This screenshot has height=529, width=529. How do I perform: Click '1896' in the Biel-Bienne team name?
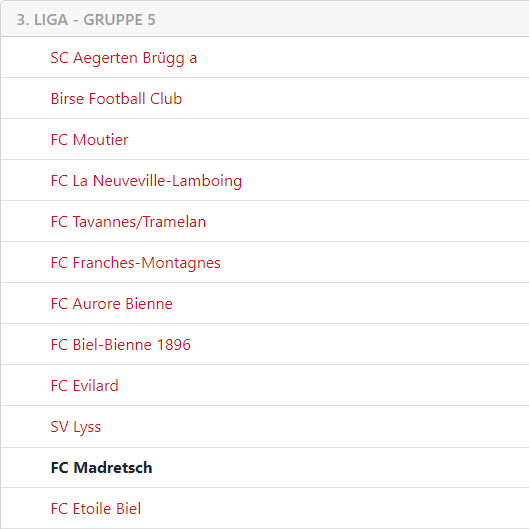(x=174, y=345)
